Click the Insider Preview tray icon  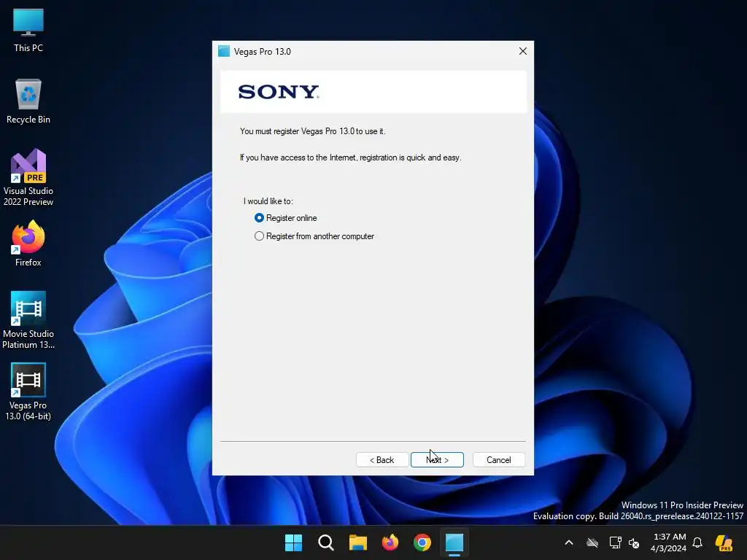tap(724, 542)
